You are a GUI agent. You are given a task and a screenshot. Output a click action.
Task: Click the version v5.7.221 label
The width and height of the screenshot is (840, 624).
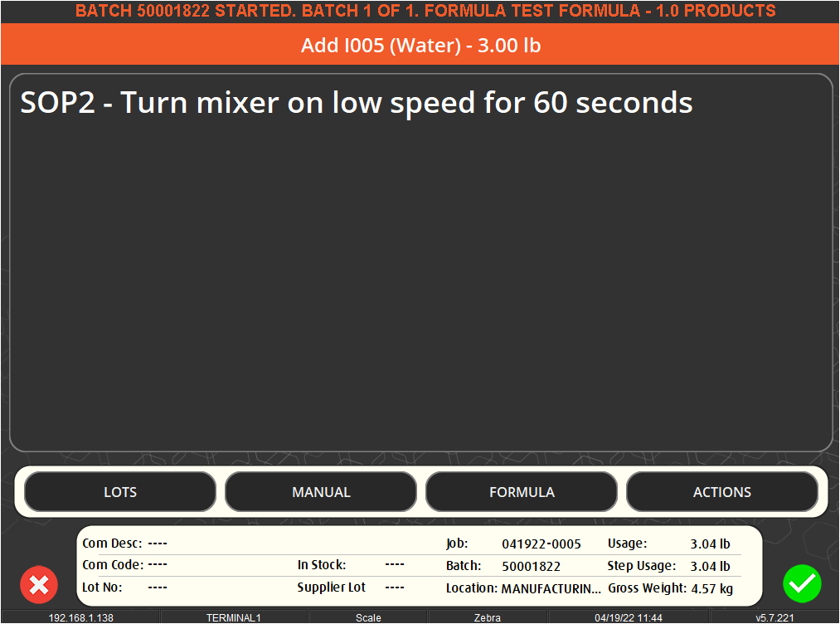tap(774, 617)
